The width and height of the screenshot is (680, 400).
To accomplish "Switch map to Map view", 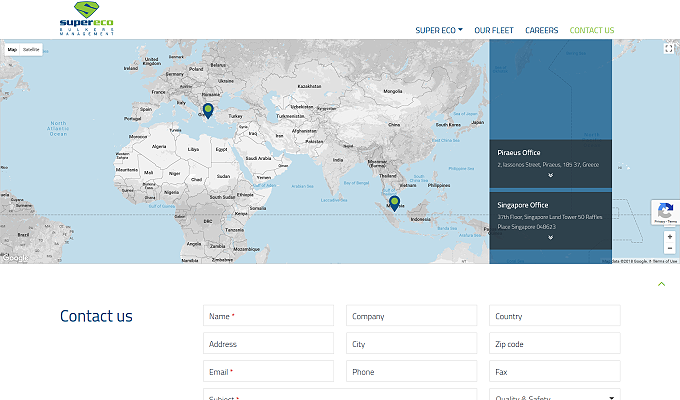I will (x=12, y=49).
